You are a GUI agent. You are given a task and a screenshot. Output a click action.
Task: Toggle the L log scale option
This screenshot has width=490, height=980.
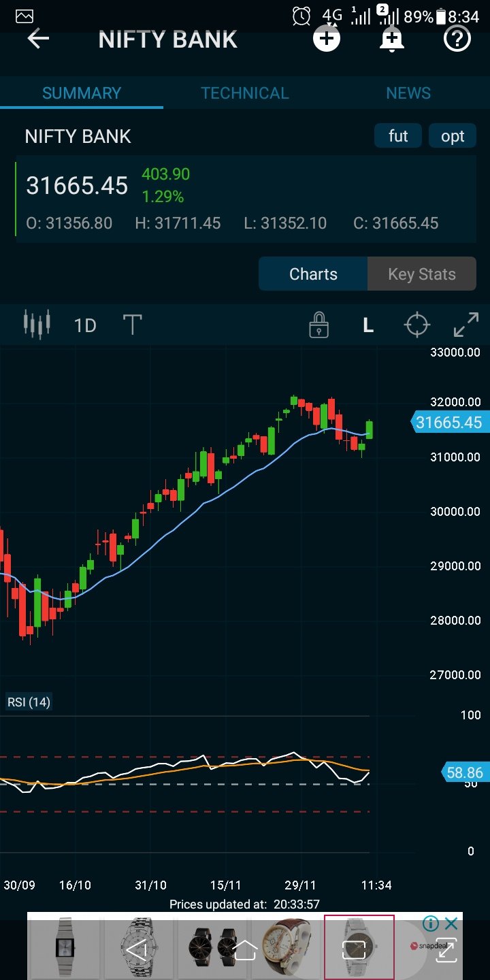click(368, 325)
